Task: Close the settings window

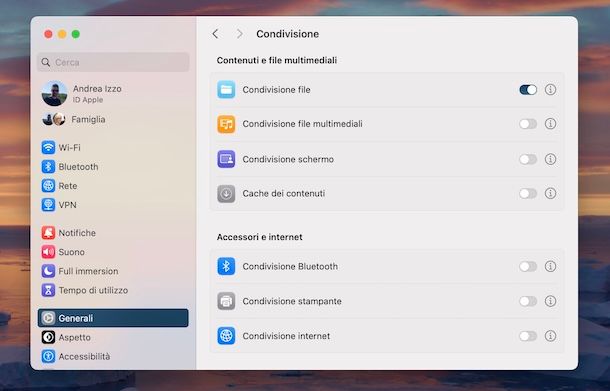Action: click(49, 34)
